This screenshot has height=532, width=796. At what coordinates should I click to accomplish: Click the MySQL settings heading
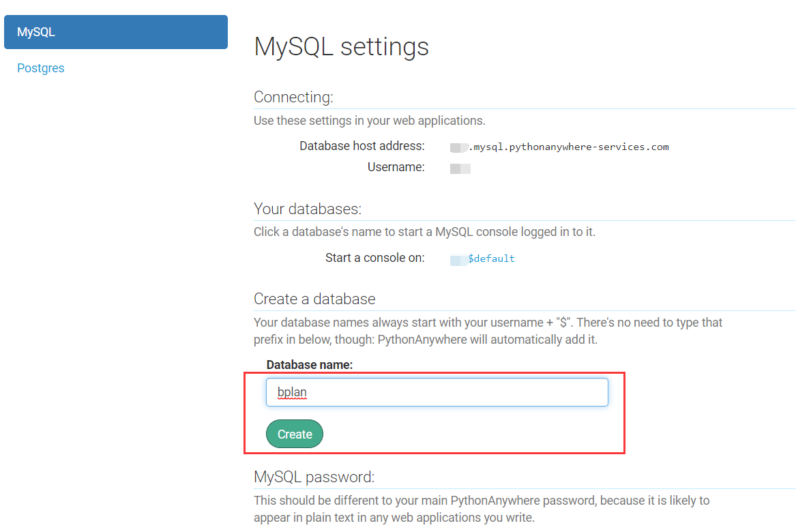pyautogui.click(x=341, y=46)
